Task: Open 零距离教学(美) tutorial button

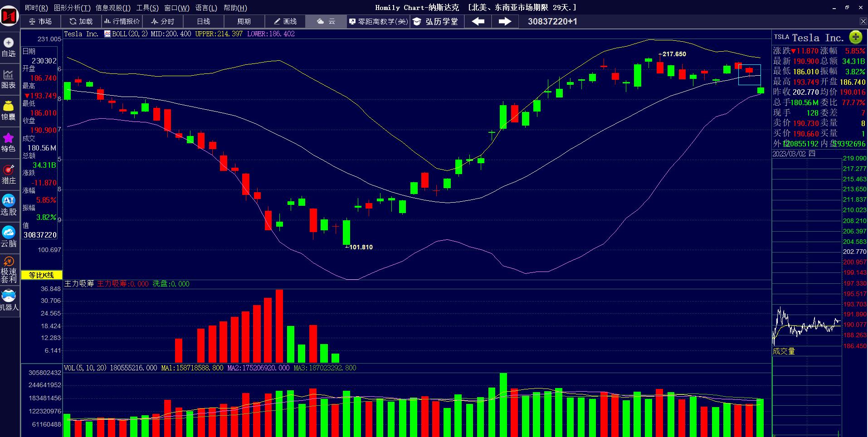Action: (x=378, y=21)
